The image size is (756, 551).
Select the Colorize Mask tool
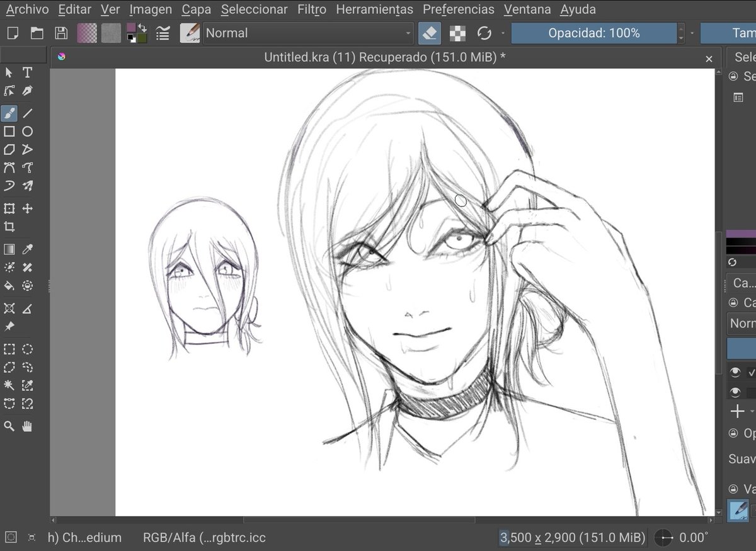(9, 268)
